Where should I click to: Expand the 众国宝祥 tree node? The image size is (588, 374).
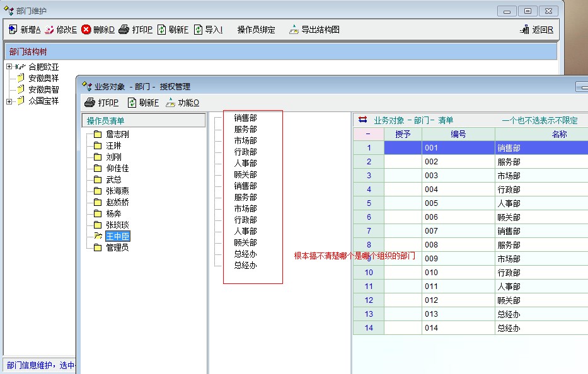[9, 101]
